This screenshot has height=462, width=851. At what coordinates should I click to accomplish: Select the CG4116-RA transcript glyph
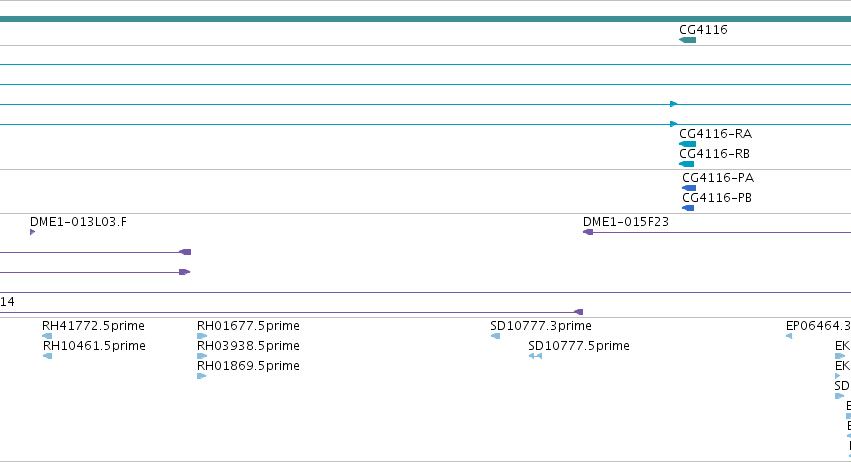687,144
